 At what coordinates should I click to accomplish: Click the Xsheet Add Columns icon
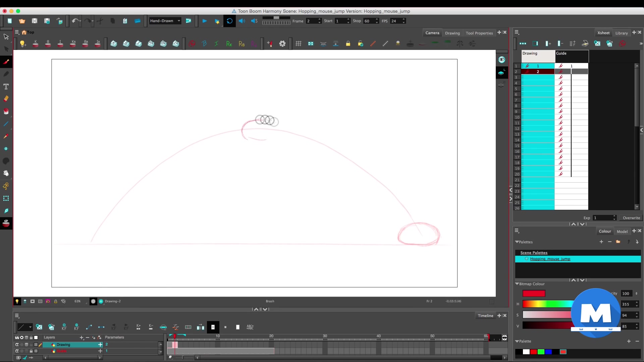tap(548, 44)
